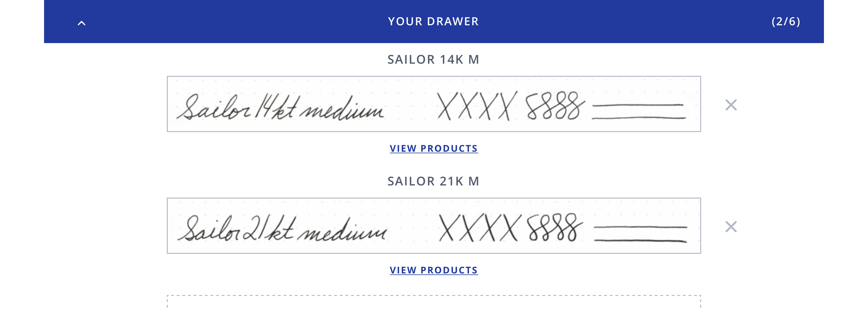Remove Sailor 21K M from drawer
This screenshot has width=868, height=310.
tap(731, 227)
